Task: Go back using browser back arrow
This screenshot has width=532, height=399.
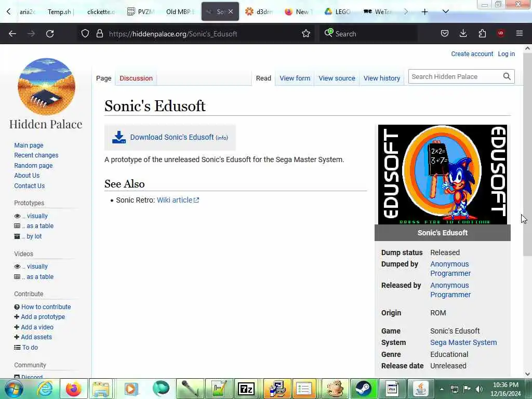Action: coord(12,34)
